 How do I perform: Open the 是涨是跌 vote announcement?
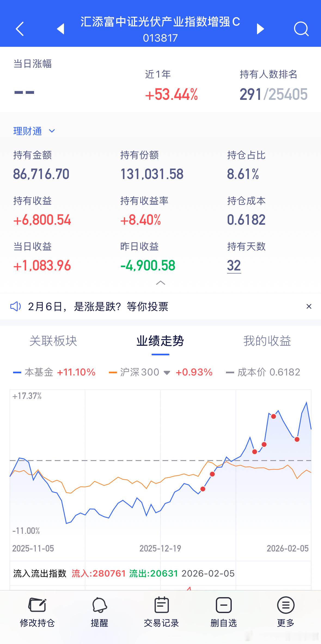tap(98, 307)
